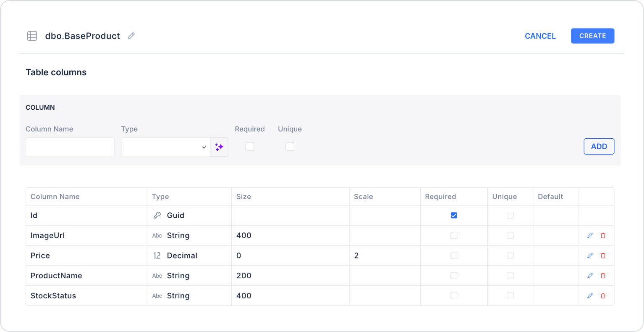
Task: Click the Required table header
Action: [440, 197]
